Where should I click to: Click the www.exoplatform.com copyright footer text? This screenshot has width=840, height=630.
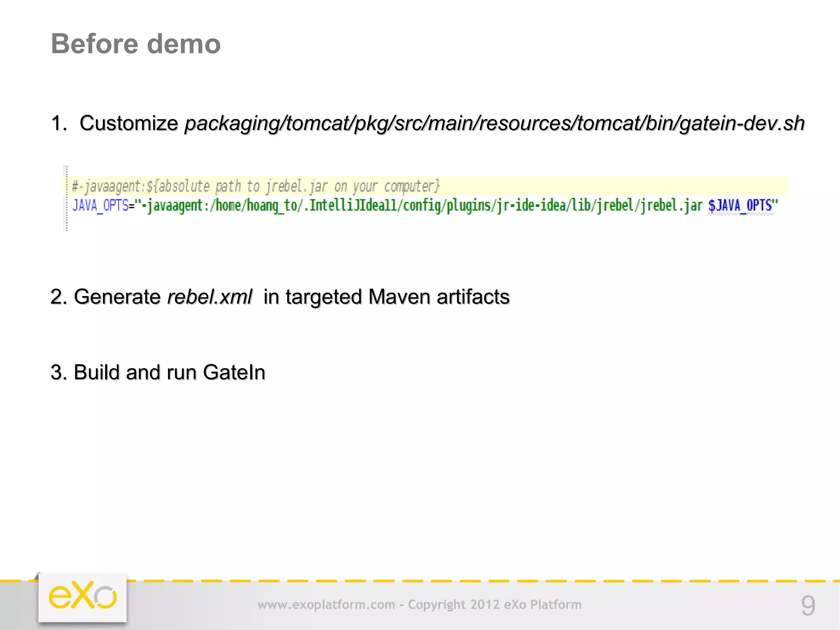[419, 605]
